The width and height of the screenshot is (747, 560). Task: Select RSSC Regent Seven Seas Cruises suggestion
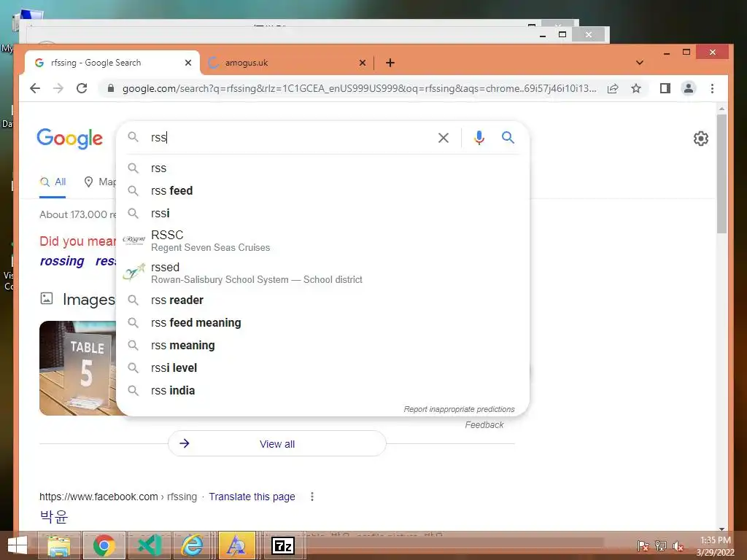(x=323, y=241)
